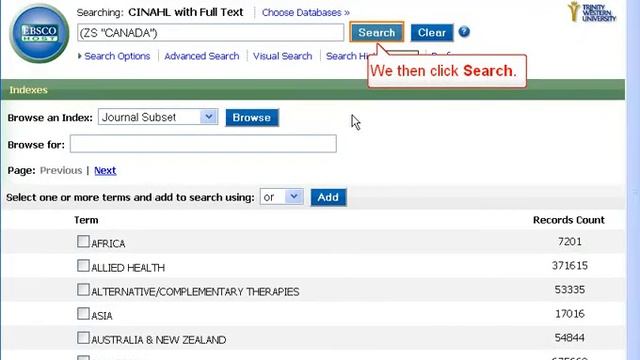
Task: Open the help question mark icon
Action: pyautogui.click(x=464, y=31)
